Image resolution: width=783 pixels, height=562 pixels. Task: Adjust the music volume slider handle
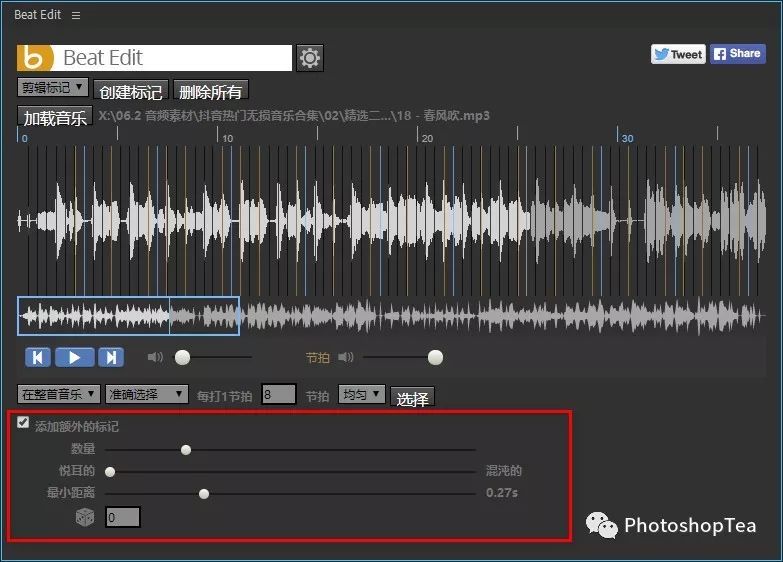182,357
